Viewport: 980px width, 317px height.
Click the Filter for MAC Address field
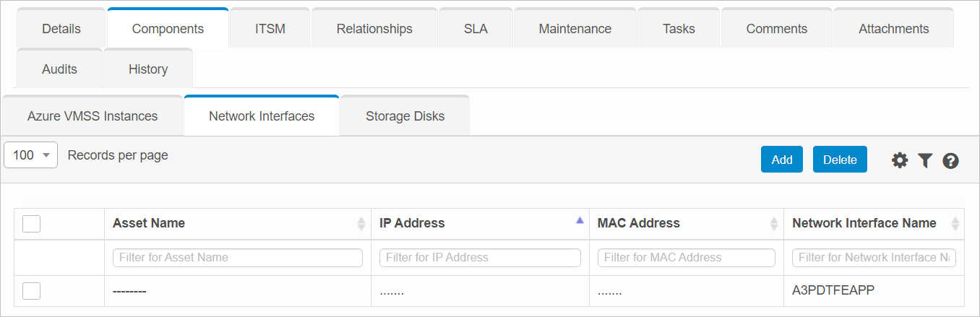click(x=687, y=258)
